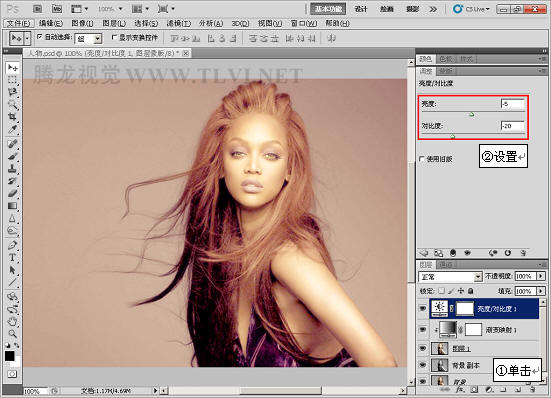This screenshot has height=398, width=551.
Task: Open the 滤镜(T) menu
Action: pos(178,24)
